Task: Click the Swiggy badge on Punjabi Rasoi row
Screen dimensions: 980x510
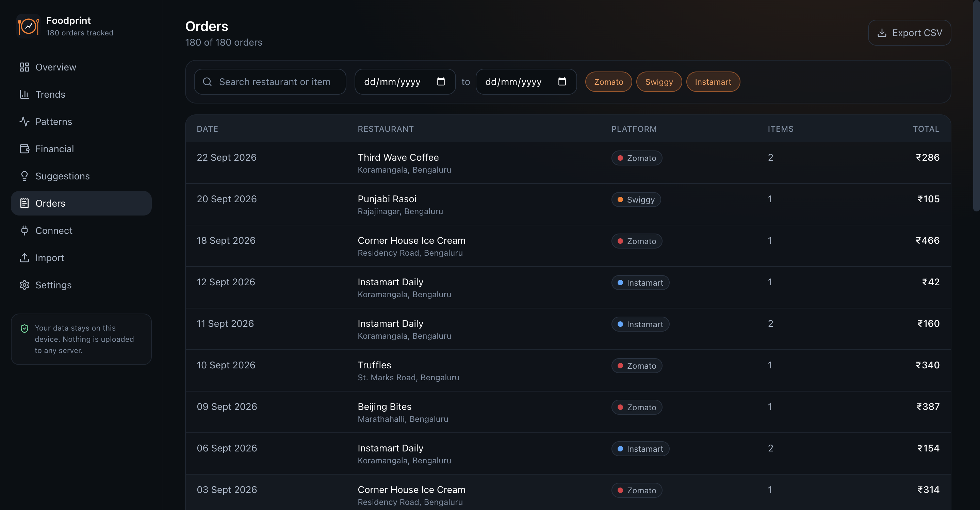Action: [636, 200]
